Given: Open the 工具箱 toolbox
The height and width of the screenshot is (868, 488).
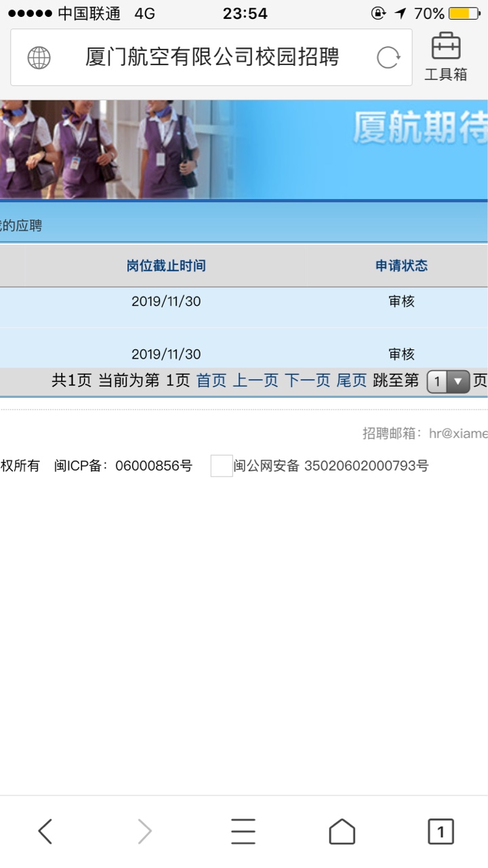Looking at the screenshot, I should [x=446, y=57].
